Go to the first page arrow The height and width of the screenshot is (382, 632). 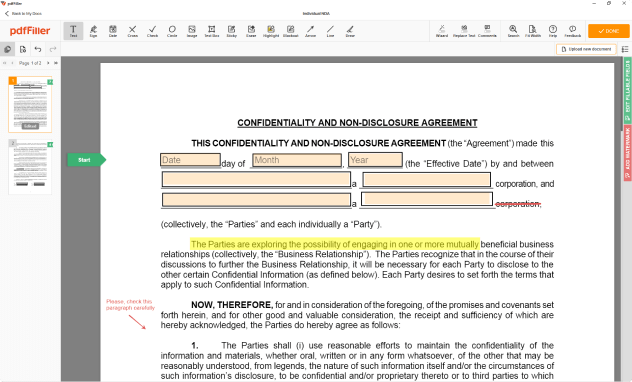coord(5,63)
